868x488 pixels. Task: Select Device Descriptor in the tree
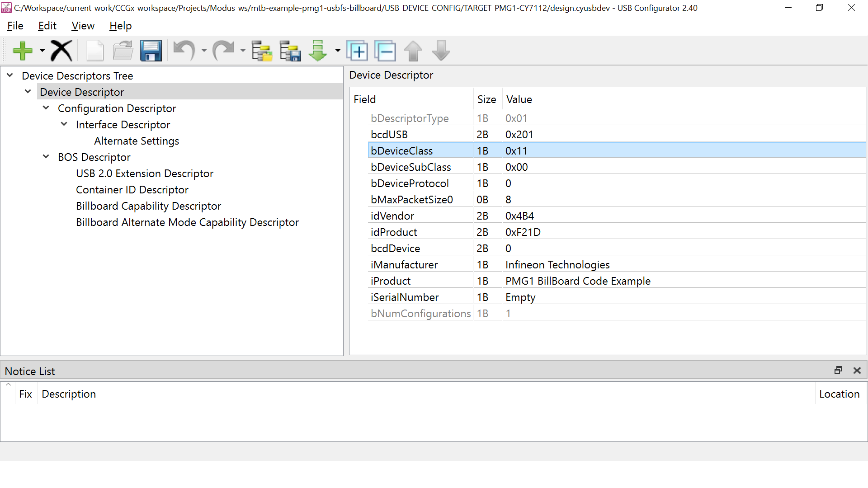82,92
